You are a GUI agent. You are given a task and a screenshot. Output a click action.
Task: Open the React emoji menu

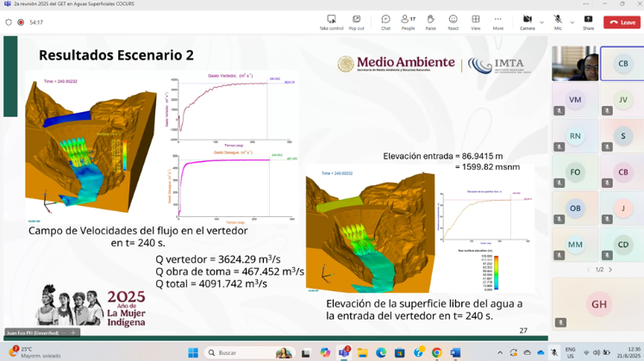coord(453,22)
